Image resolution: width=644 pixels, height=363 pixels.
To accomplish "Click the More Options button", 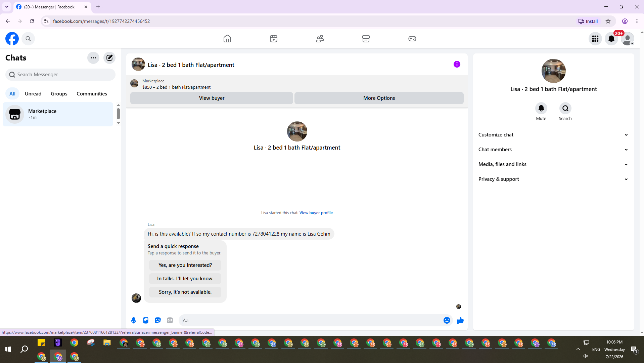I will tap(379, 98).
